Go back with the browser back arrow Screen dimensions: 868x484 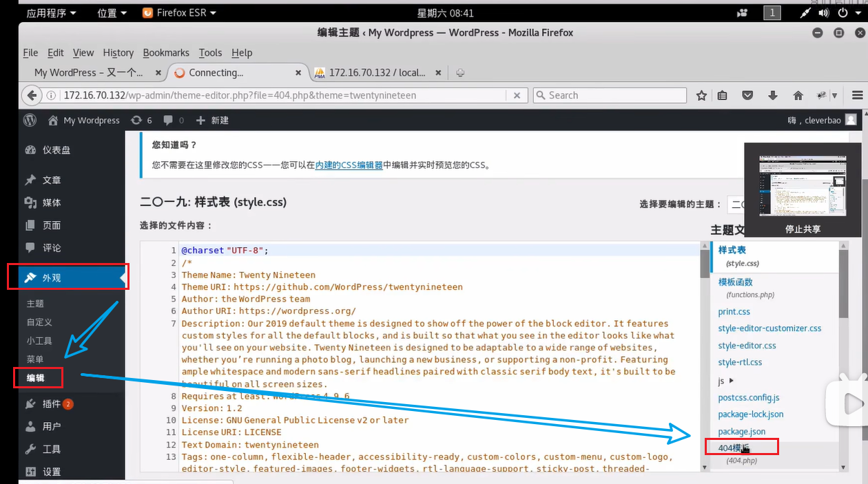[x=31, y=95]
